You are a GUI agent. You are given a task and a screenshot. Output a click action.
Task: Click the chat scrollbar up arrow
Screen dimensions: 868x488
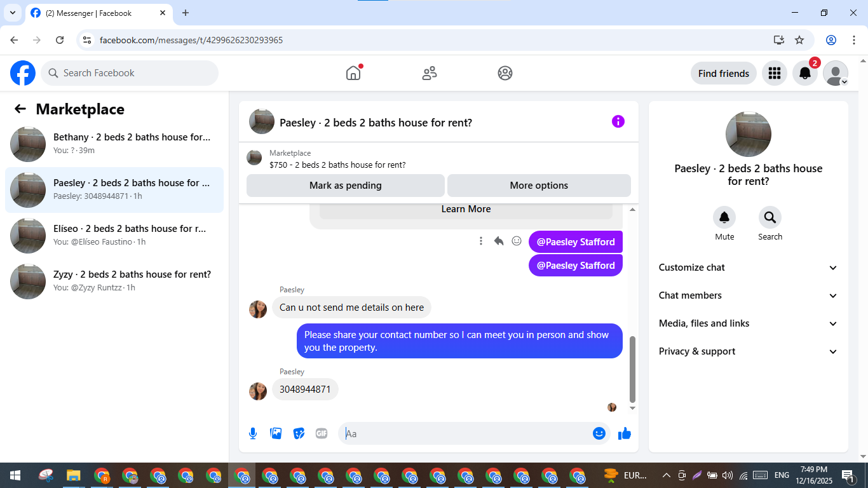coord(632,209)
